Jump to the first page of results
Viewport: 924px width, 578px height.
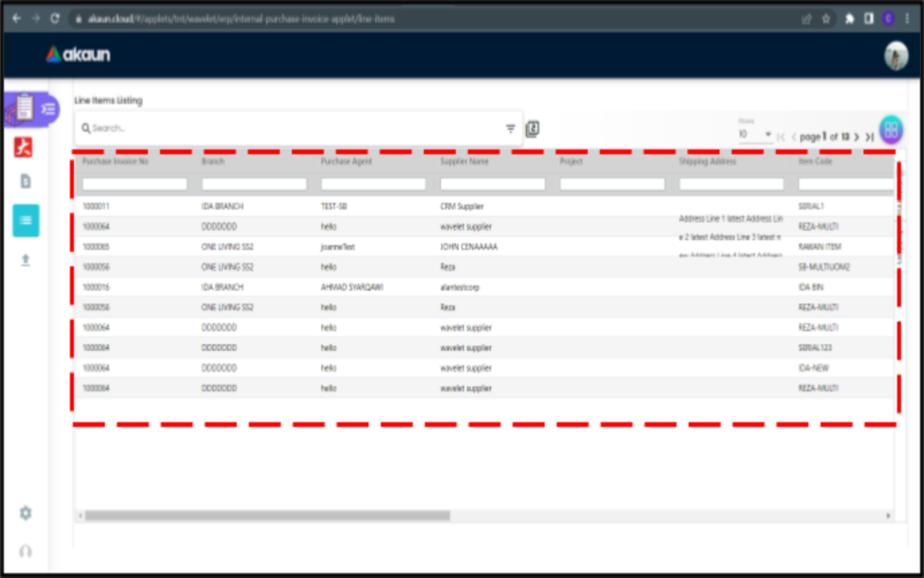tap(781, 137)
